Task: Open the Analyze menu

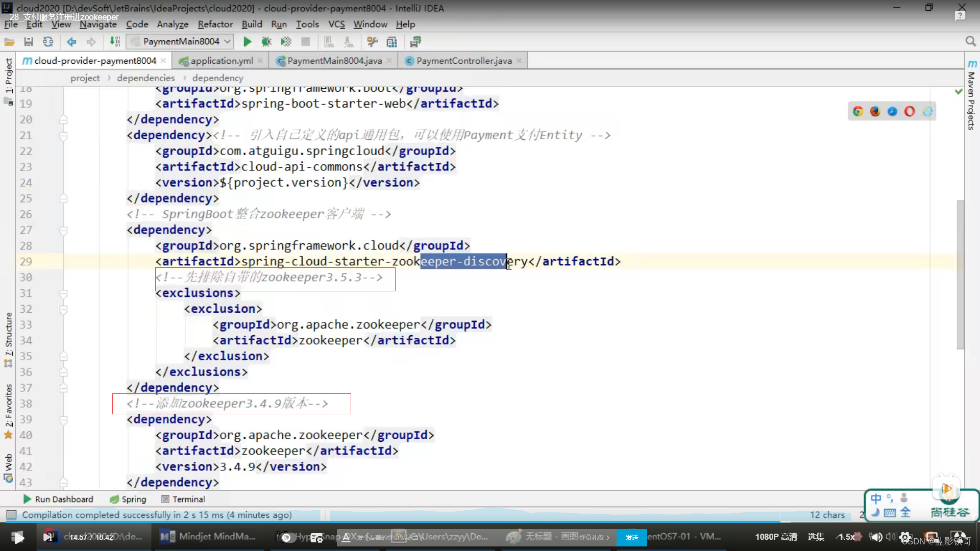Action: point(173,24)
